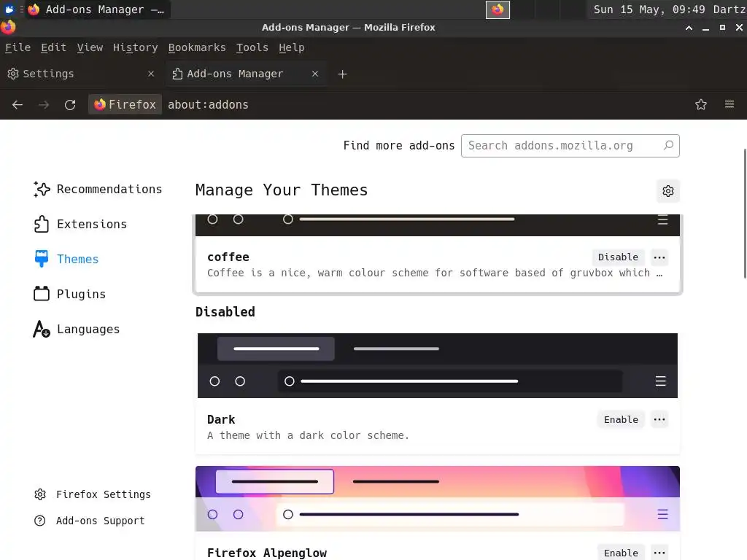The height and width of the screenshot is (560, 747).
Task: Reload the current page
Action: pyautogui.click(x=70, y=105)
